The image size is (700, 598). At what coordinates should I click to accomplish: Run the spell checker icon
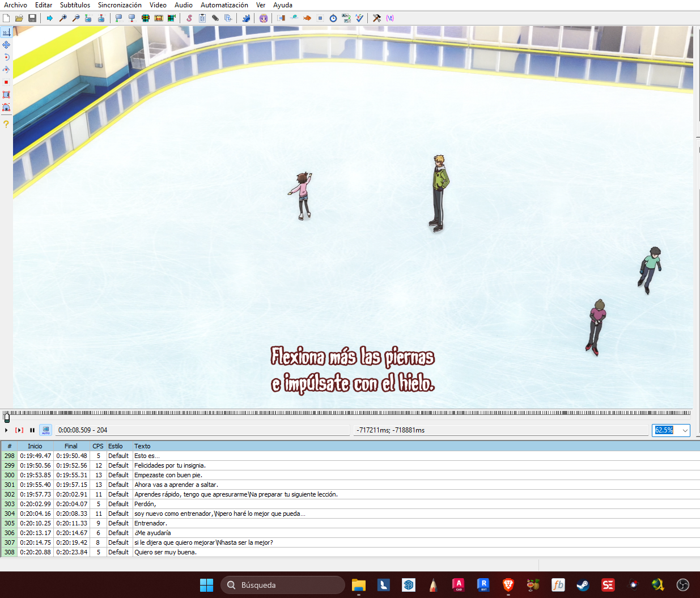(359, 18)
